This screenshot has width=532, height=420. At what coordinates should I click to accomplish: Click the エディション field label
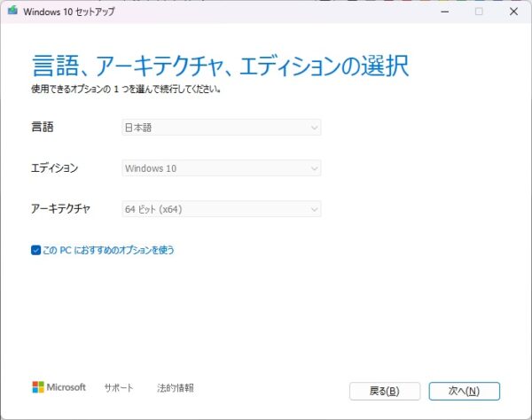tap(55, 167)
